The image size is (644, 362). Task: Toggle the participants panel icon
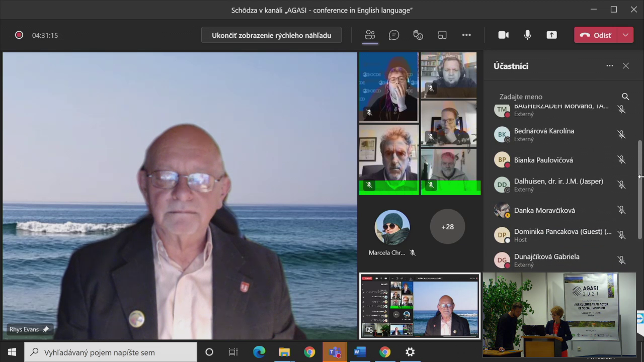click(370, 35)
